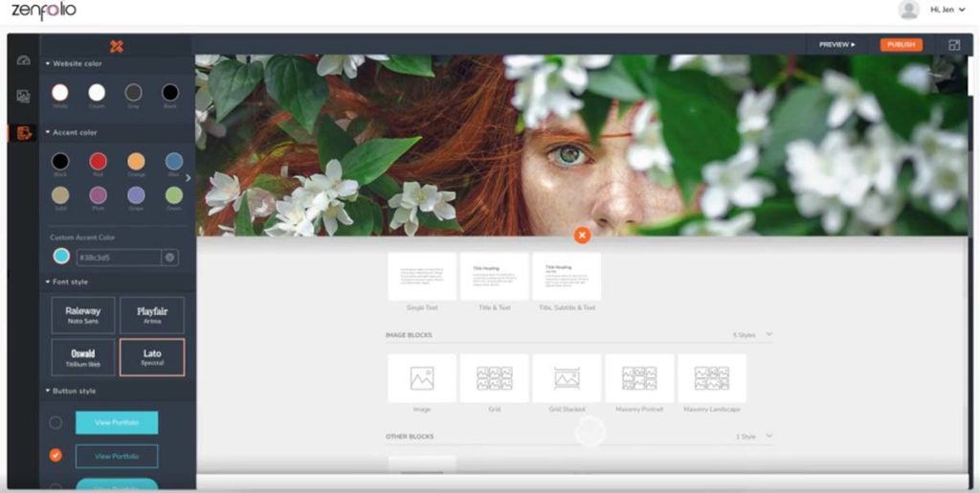Select the website editor icon in sidebar

(x=24, y=132)
